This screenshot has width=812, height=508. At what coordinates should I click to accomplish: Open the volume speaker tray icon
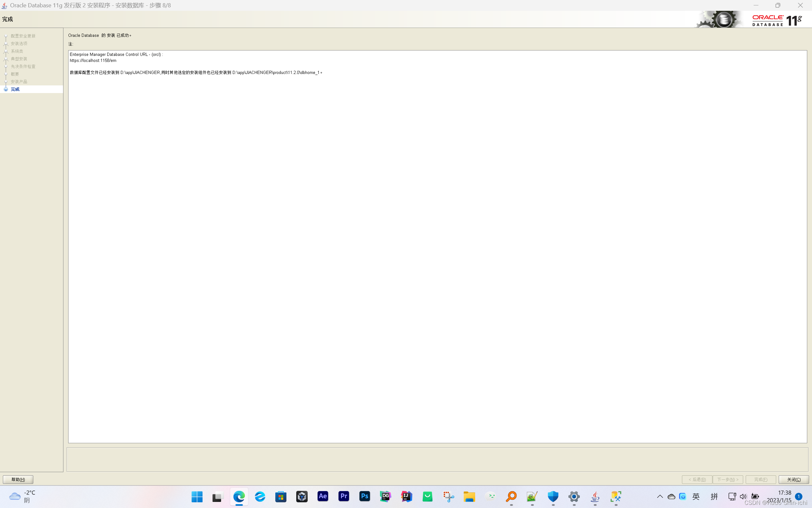point(743,496)
